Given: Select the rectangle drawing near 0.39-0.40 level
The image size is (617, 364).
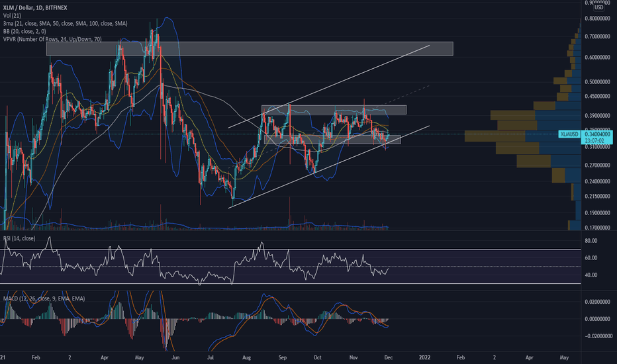Looking at the screenshot, I should click(x=334, y=109).
